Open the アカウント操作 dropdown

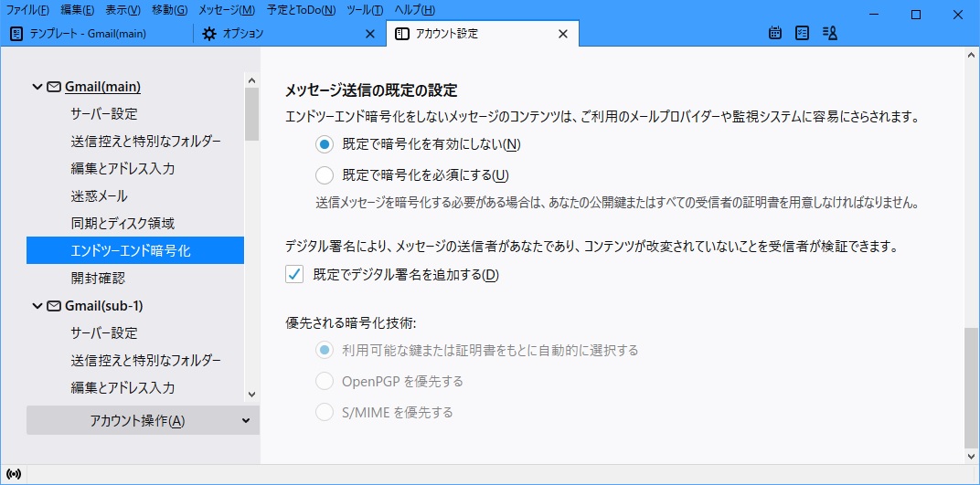pos(143,420)
